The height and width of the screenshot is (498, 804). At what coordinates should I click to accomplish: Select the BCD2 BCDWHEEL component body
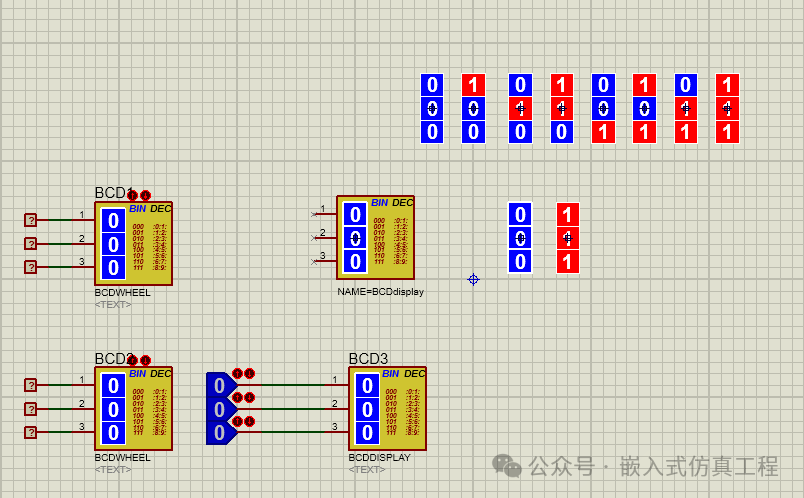[x=134, y=409]
